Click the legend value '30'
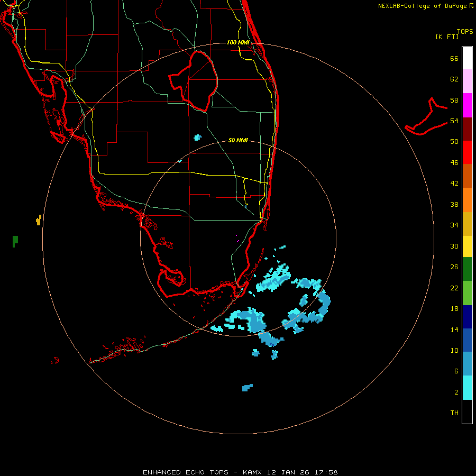The width and height of the screenshot is (476, 476). click(x=454, y=246)
